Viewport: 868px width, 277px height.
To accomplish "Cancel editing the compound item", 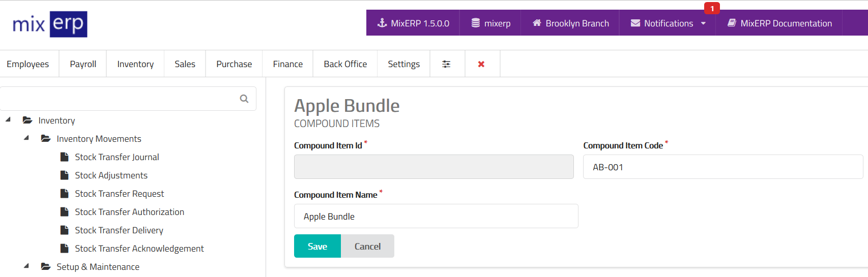I will tap(367, 247).
